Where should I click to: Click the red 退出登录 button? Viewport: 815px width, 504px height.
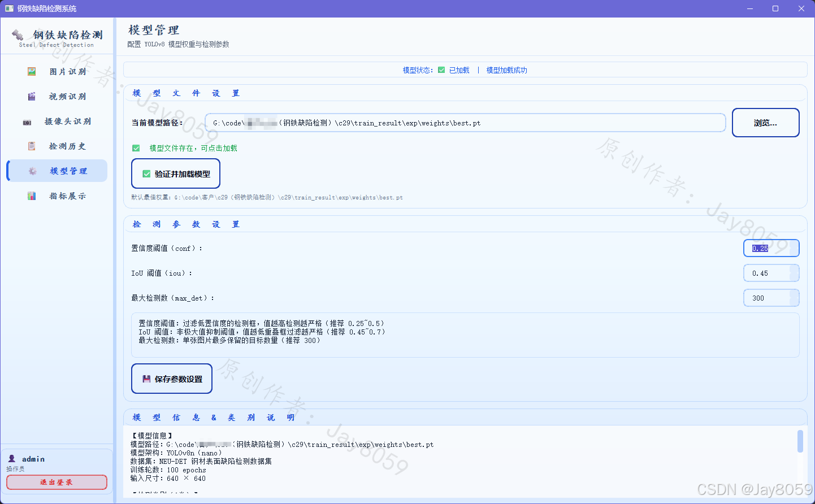[x=57, y=482]
